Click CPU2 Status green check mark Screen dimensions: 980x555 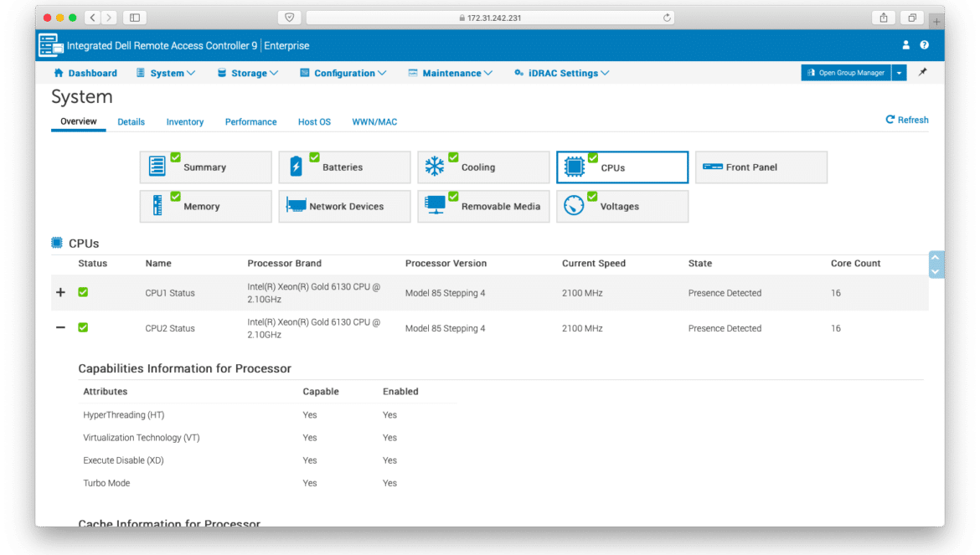[83, 328]
